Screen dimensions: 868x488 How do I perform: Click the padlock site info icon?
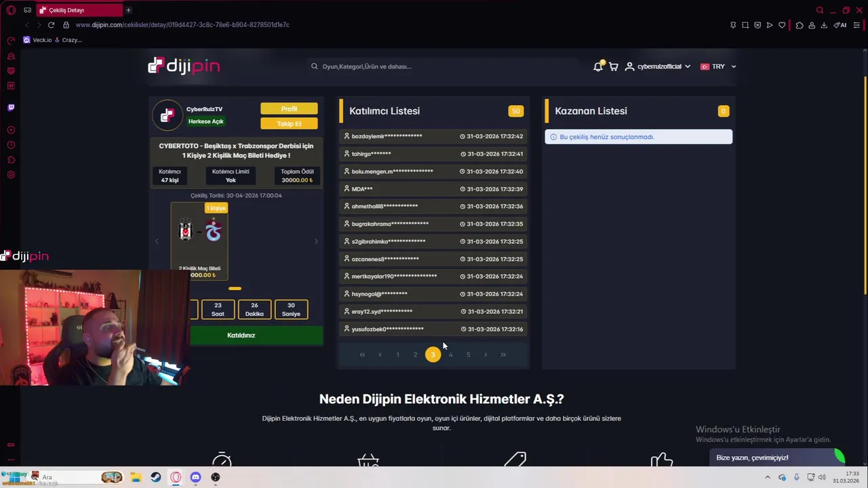[x=66, y=25]
